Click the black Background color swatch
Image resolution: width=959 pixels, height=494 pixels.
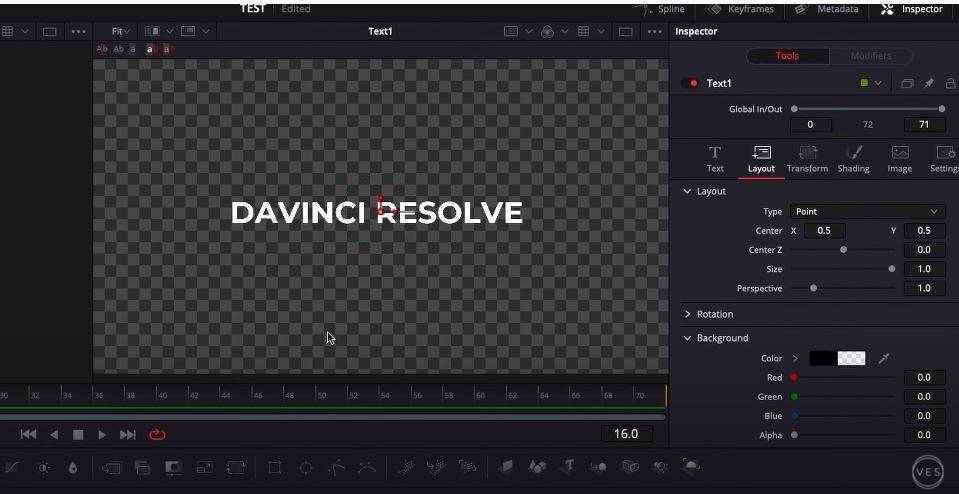point(823,358)
